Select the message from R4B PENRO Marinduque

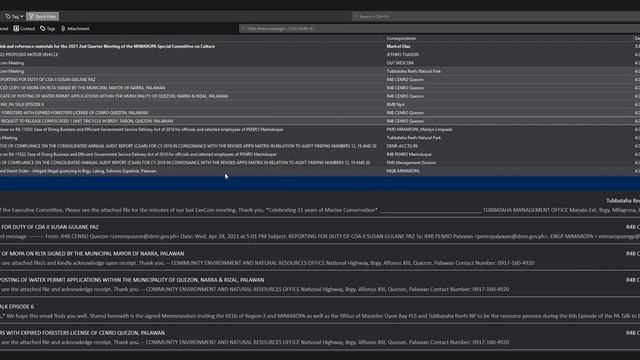point(320,154)
